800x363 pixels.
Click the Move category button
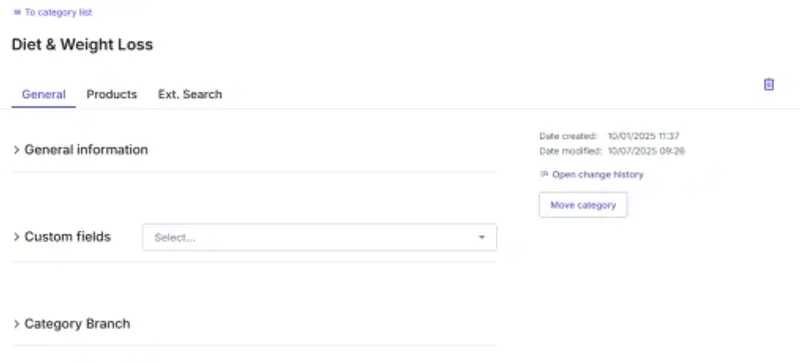coord(583,205)
